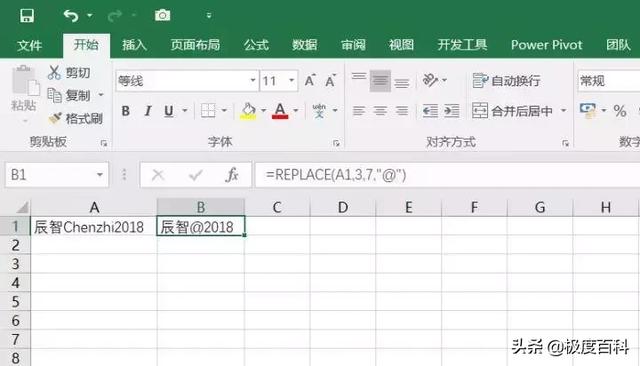Screen dimensions: 640x366
Task: Toggle Italic formatting
Action: pos(148,111)
